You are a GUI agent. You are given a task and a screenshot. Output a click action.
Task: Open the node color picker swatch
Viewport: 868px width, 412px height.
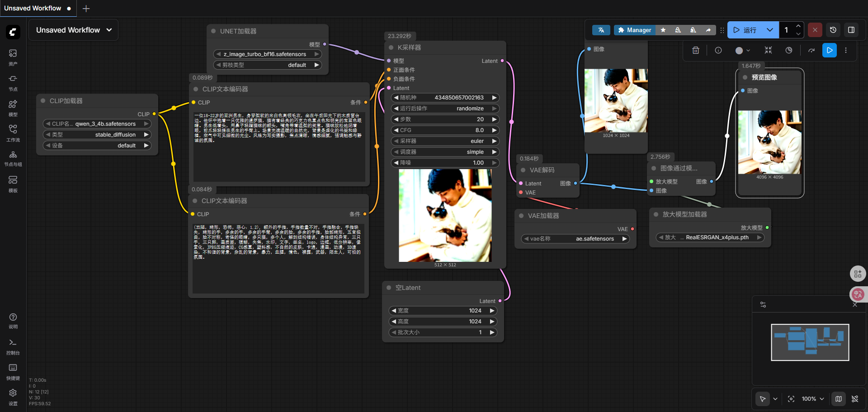[x=742, y=50]
